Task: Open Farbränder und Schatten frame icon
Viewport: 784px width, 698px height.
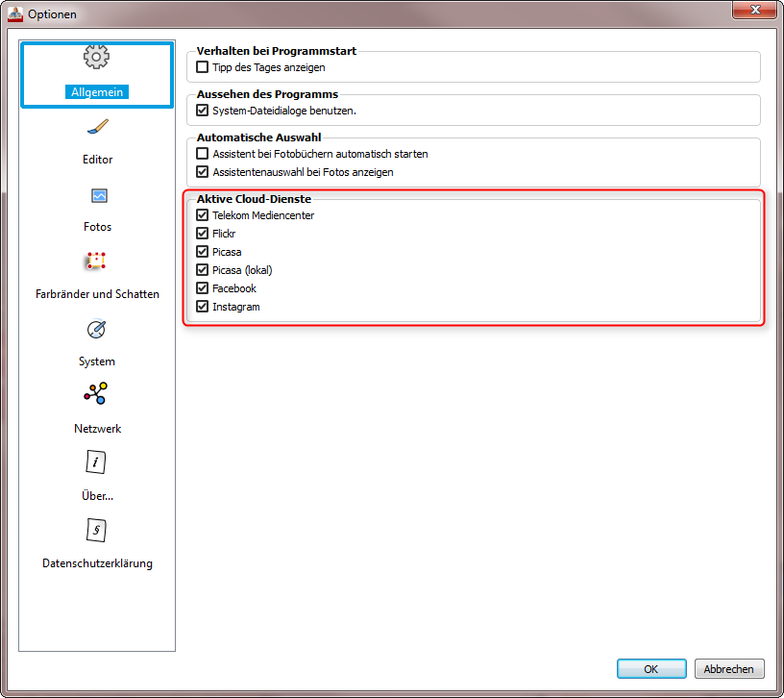Action: [96, 261]
